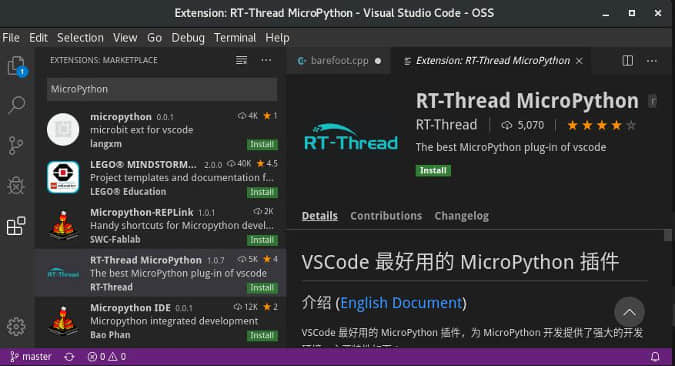Install the micropython extension by langxm

[262, 144]
